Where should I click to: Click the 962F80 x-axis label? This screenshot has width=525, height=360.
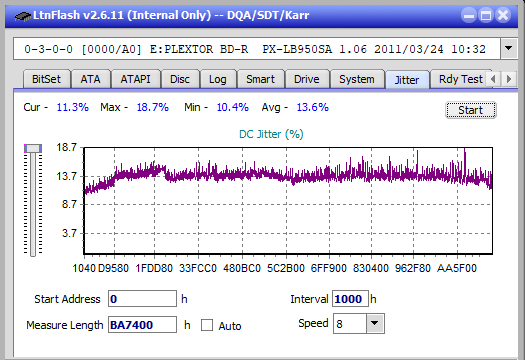click(x=413, y=268)
